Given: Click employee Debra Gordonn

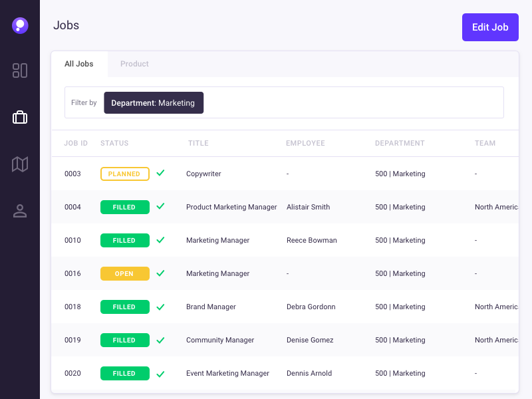Looking at the screenshot, I should click(311, 307).
